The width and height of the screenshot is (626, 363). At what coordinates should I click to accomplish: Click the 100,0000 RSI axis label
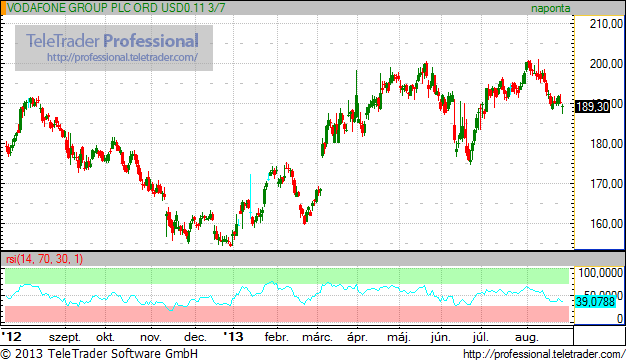coord(600,273)
